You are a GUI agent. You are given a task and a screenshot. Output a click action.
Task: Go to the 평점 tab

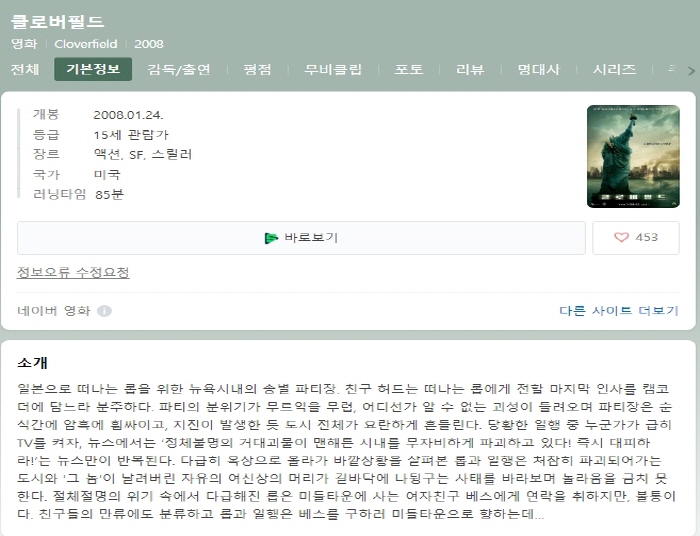pyautogui.click(x=257, y=70)
